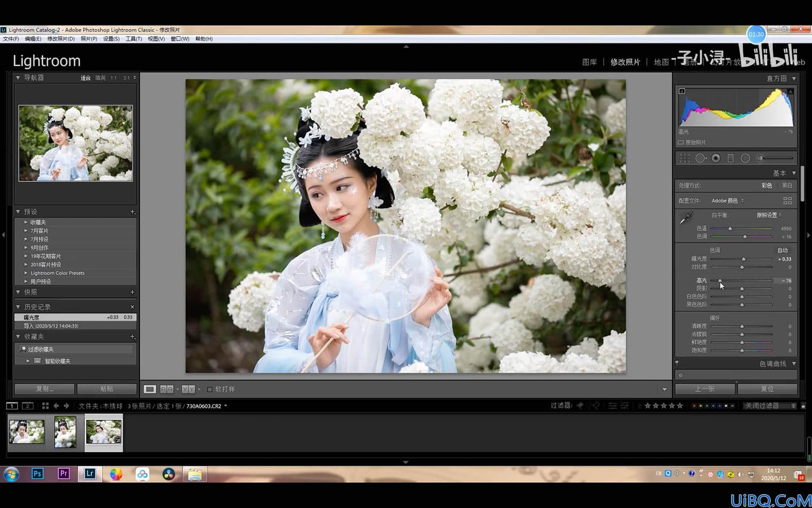Select the radial filter tool
The image size is (812, 508).
click(x=745, y=158)
